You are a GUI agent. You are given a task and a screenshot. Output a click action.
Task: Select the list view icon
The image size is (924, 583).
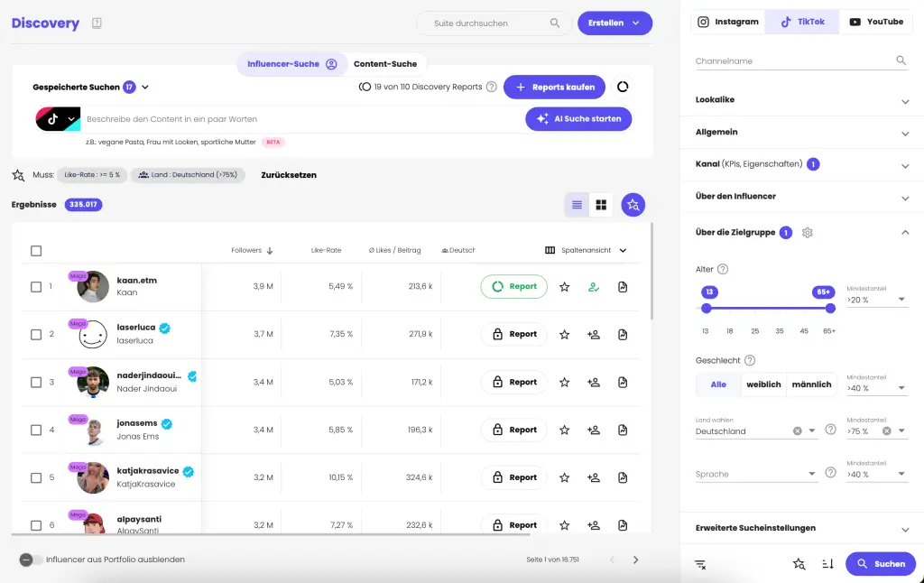(x=577, y=206)
